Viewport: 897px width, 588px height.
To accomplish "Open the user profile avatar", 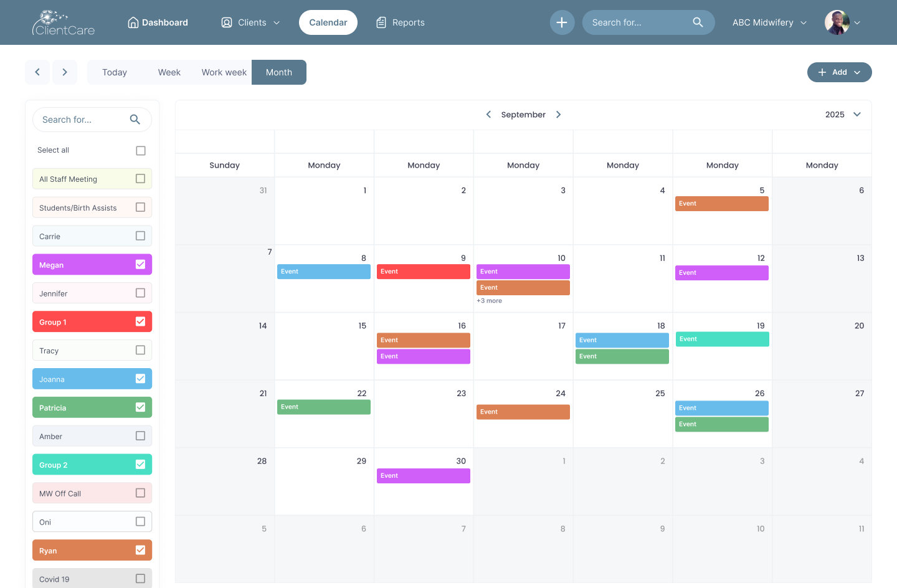I will pyautogui.click(x=837, y=22).
